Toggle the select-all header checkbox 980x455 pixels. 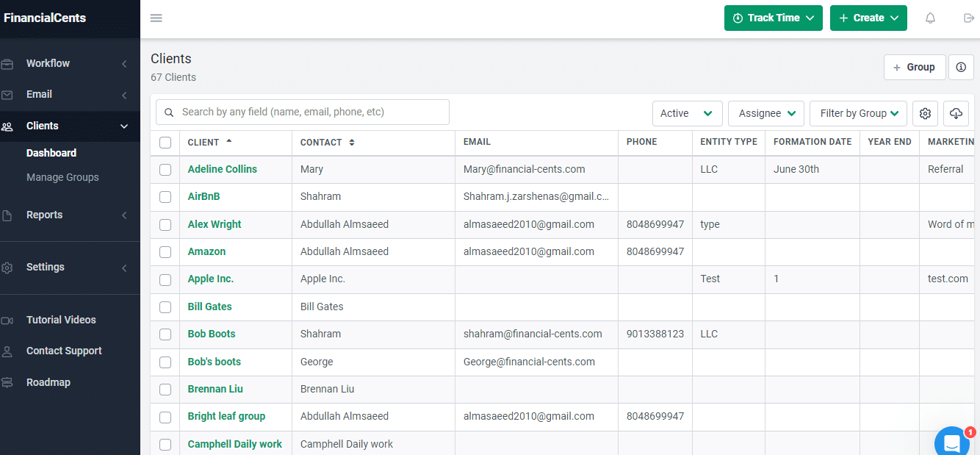pyautogui.click(x=165, y=143)
